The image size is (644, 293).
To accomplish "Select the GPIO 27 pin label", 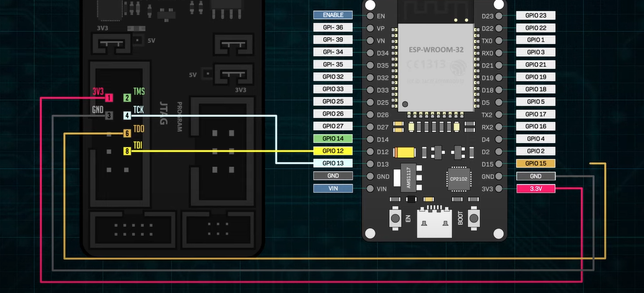I will click(x=333, y=126).
